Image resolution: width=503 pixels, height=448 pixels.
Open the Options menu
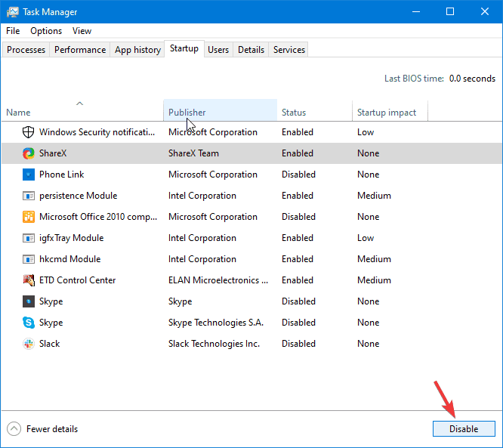(46, 31)
